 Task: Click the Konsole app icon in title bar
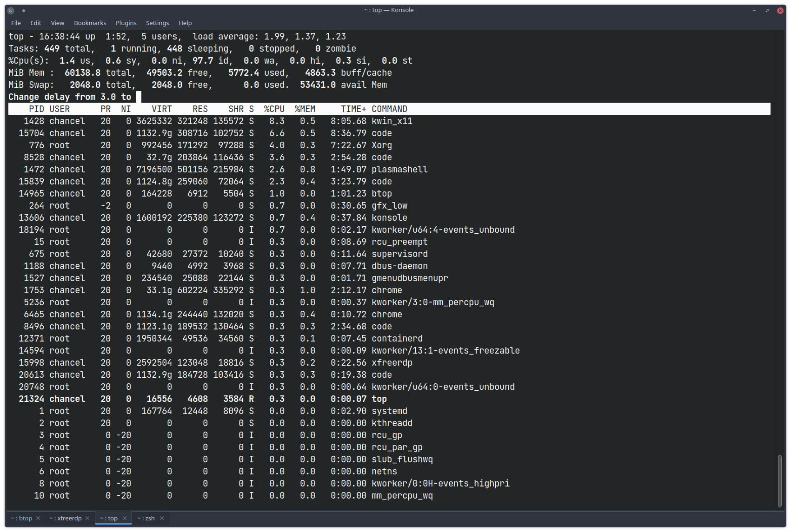[x=11, y=10]
